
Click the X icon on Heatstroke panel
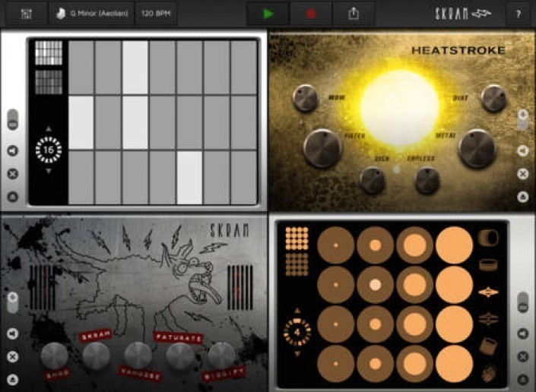(522, 174)
